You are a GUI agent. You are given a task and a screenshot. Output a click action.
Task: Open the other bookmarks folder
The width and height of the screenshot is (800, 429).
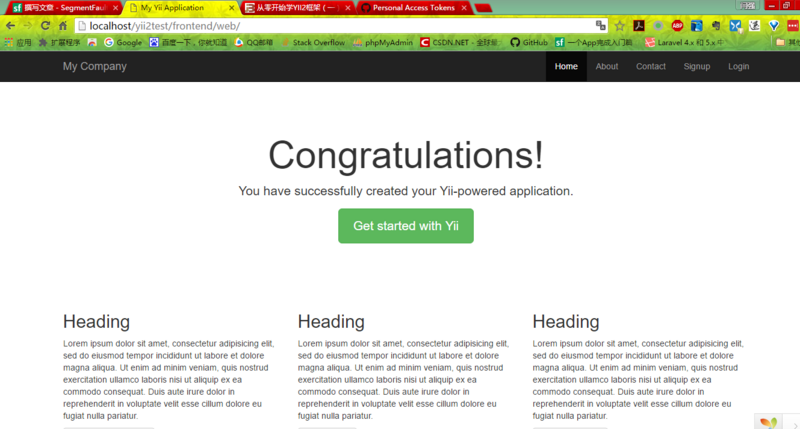[x=787, y=42]
